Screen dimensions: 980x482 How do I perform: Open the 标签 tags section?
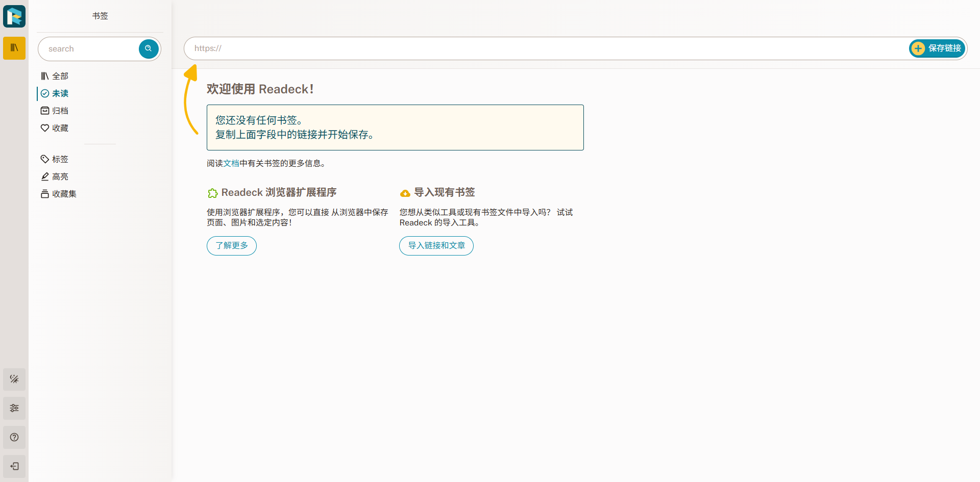click(x=60, y=159)
